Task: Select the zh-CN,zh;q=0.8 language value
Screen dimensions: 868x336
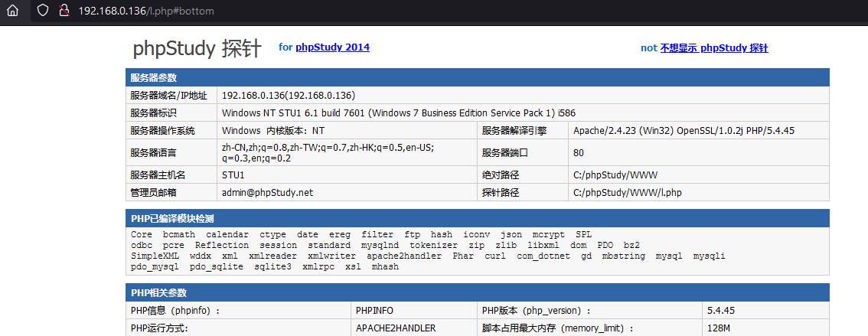Action: (328, 152)
